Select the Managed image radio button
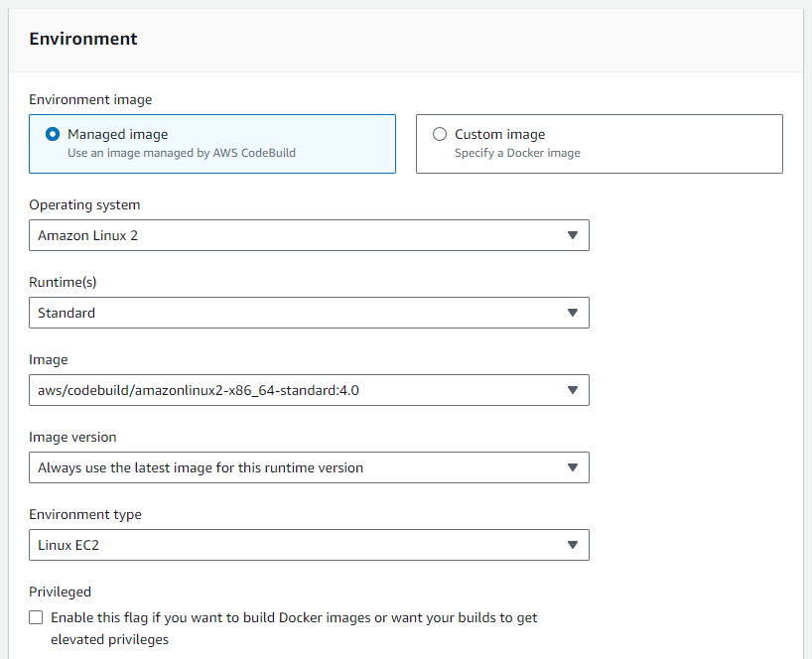This screenshot has height=659, width=812. click(53, 134)
